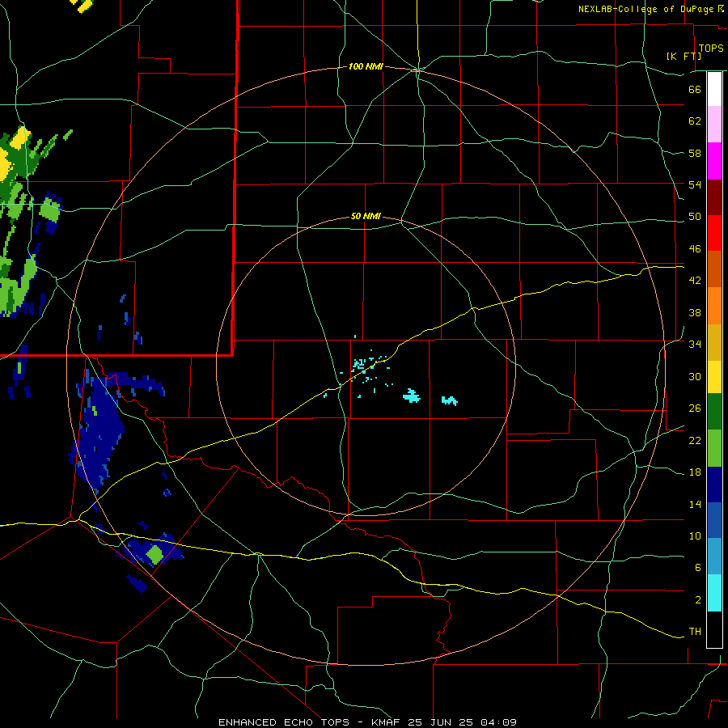Click legend number 6
This screenshot has height=728, width=728.
point(697,568)
